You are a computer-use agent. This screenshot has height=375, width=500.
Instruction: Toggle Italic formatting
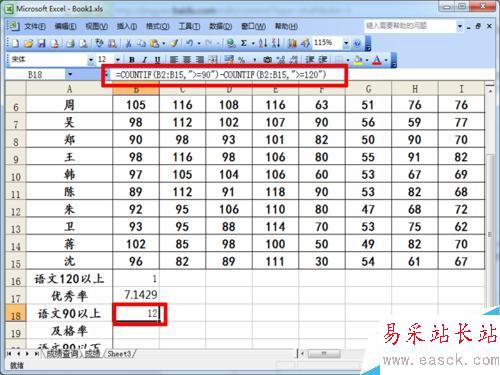click(x=144, y=60)
